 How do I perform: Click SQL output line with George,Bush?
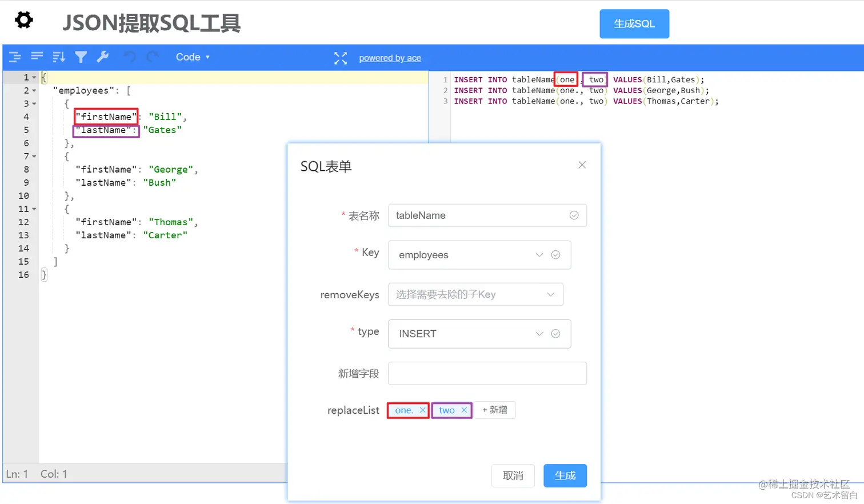tap(581, 90)
